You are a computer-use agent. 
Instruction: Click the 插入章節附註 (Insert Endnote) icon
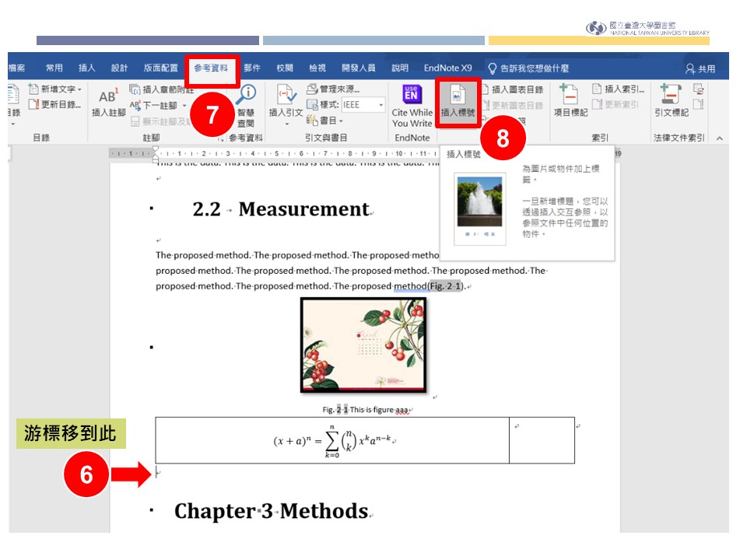[x=135, y=89]
